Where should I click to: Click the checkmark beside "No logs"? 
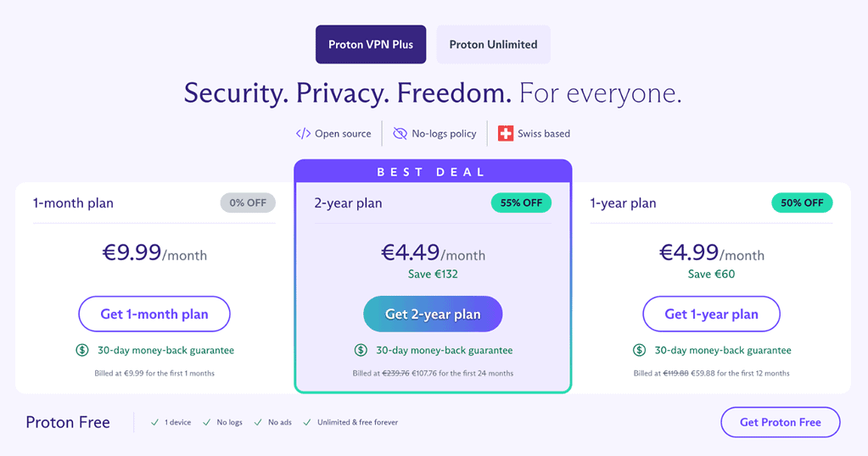coord(207,422)
